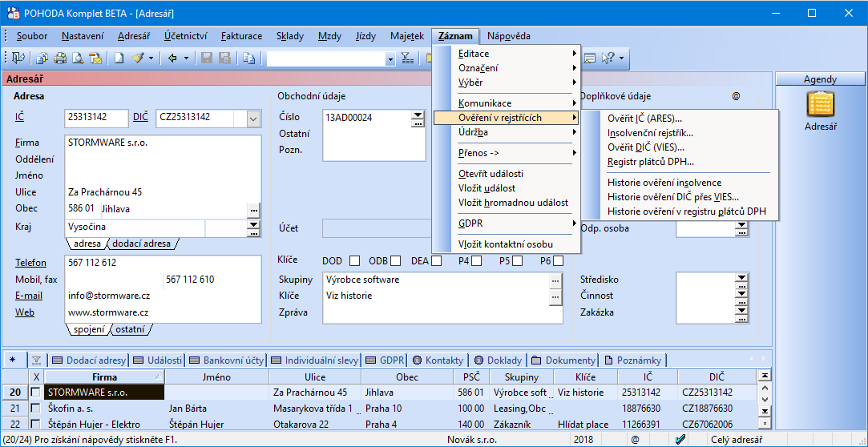Tick the P5 key checkbox
This screenshot has height=447, width=868.
click(x=518, y=260)
